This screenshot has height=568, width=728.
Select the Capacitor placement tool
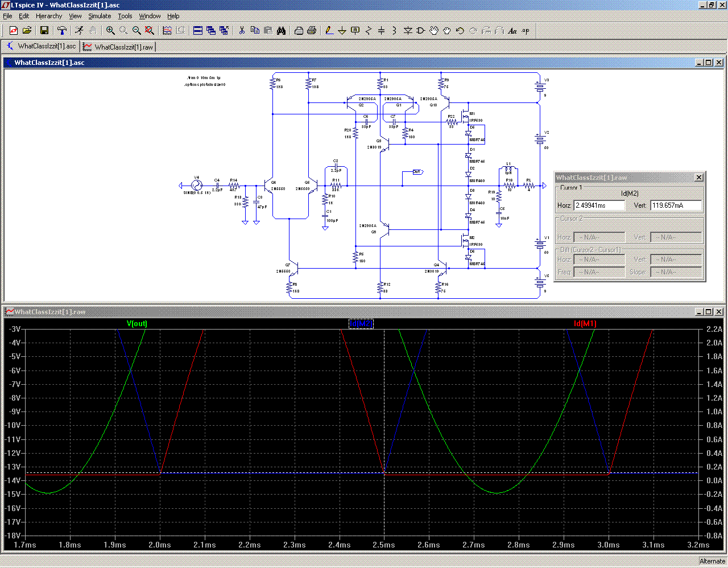coord(381,31)
